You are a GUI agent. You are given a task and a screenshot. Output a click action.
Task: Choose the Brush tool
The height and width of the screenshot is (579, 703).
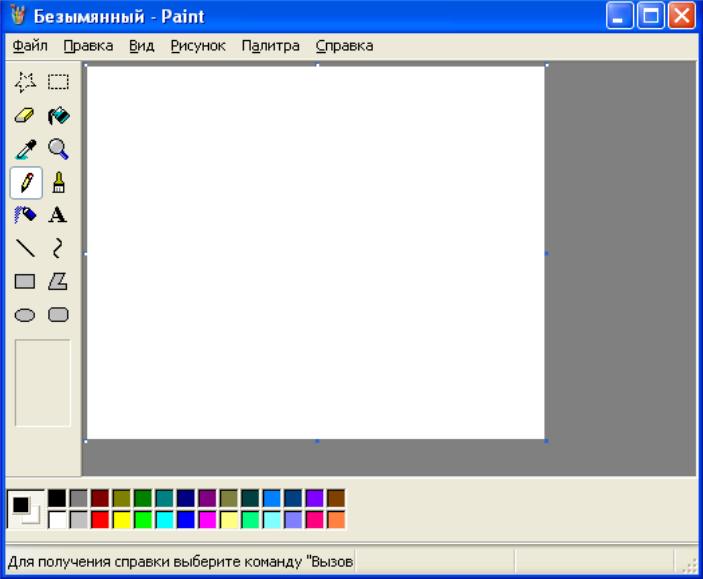58,183
